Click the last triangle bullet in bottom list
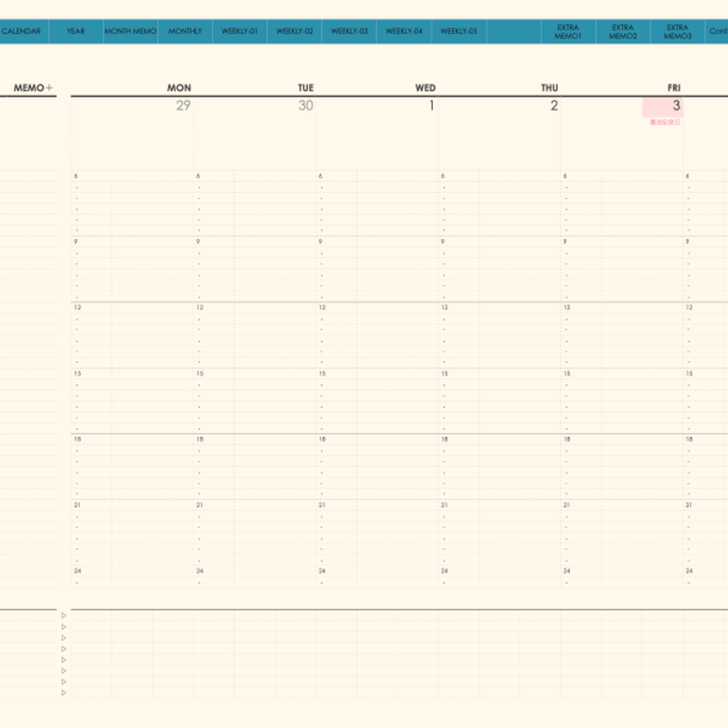 click(63, 692)
